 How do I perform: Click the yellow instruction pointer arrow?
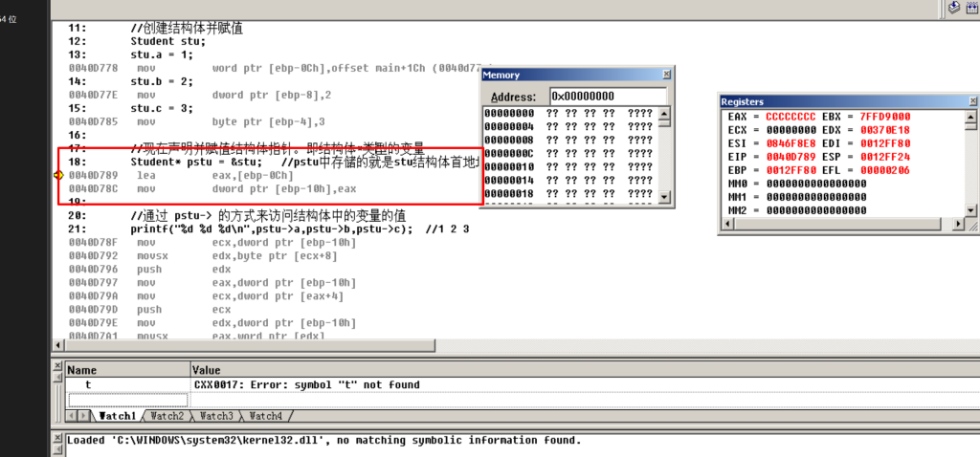point(59,175)
